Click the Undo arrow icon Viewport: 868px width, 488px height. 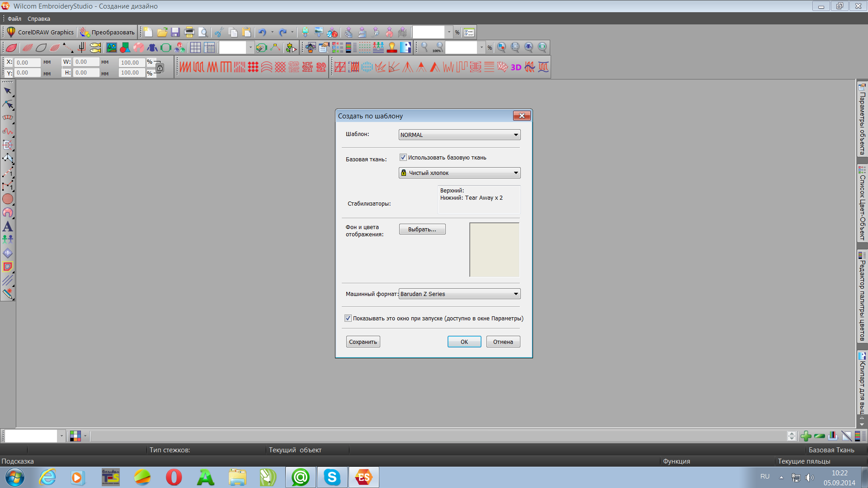click(x=262, y=32)
